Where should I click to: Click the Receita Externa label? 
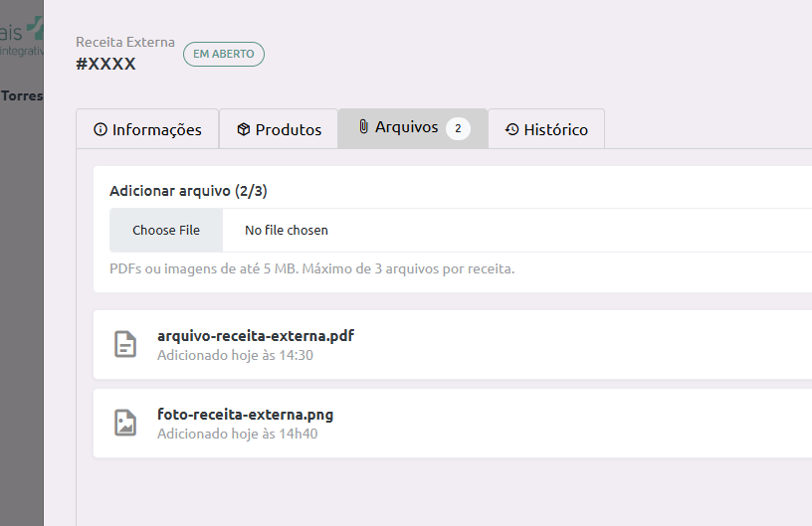[125, 42]
